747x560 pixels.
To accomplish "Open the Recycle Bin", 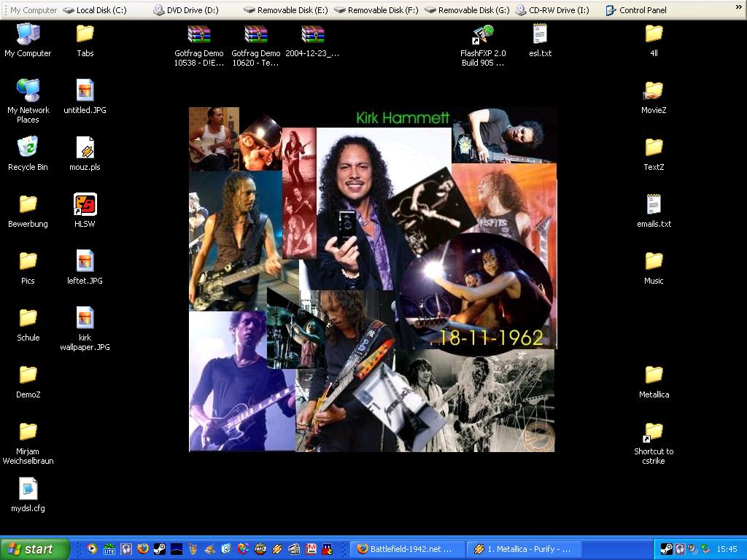I will 28,153.
